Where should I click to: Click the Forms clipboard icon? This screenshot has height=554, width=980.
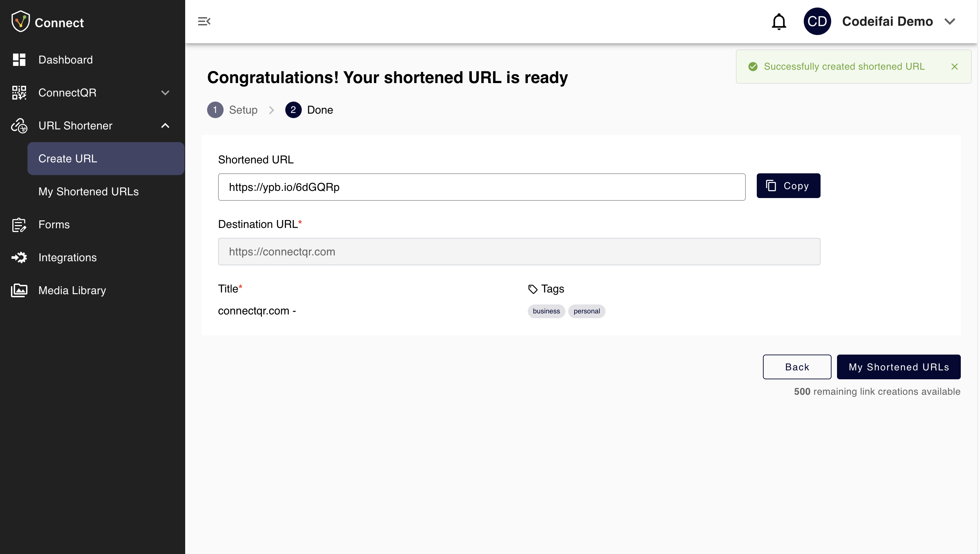coord(19,224)
